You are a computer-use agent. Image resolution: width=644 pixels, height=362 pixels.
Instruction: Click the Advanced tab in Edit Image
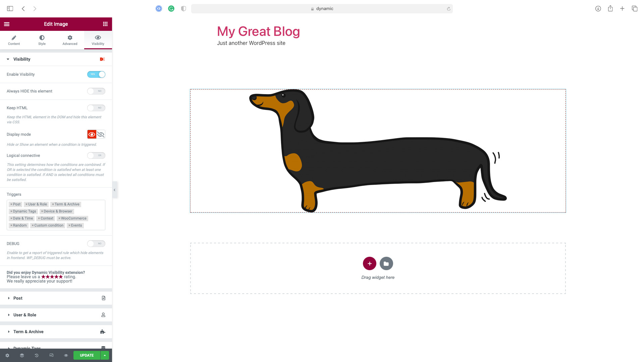click(70, 40)
